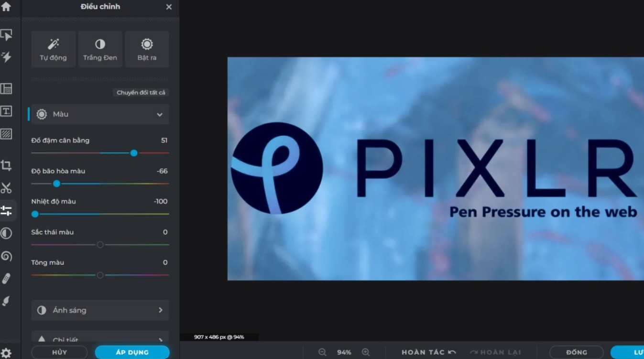Close the Điều chỉnh panel

click(169, 7)
